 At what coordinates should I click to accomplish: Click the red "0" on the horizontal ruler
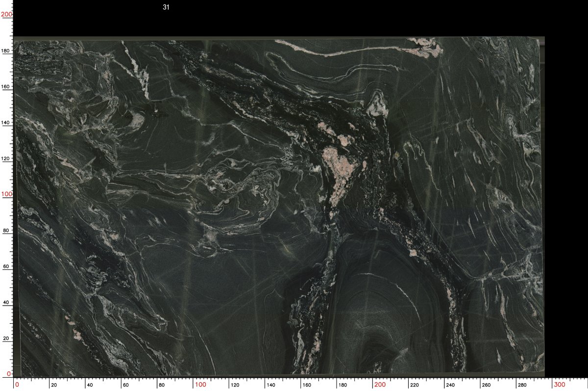[17, 385]
